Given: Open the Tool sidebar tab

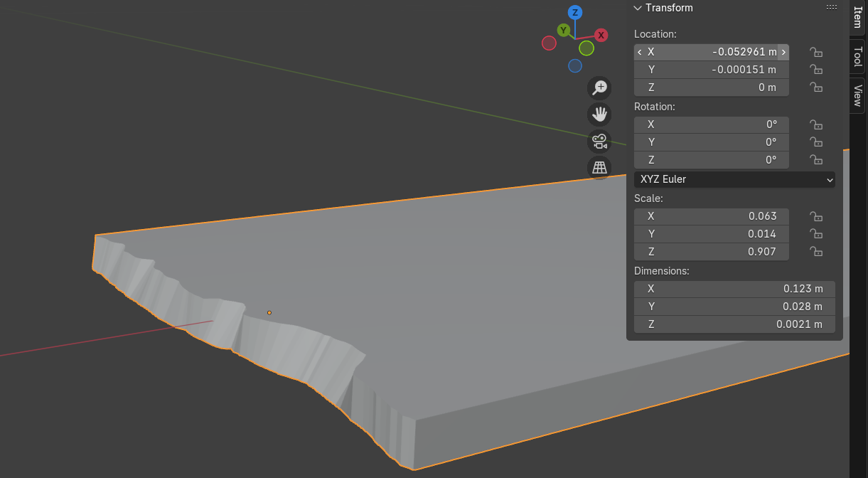Looking at the screenshot, I should point(857,57).
